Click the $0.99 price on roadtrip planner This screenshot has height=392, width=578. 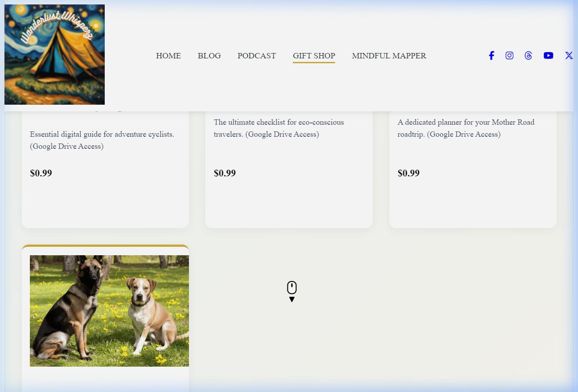[409, 173]
